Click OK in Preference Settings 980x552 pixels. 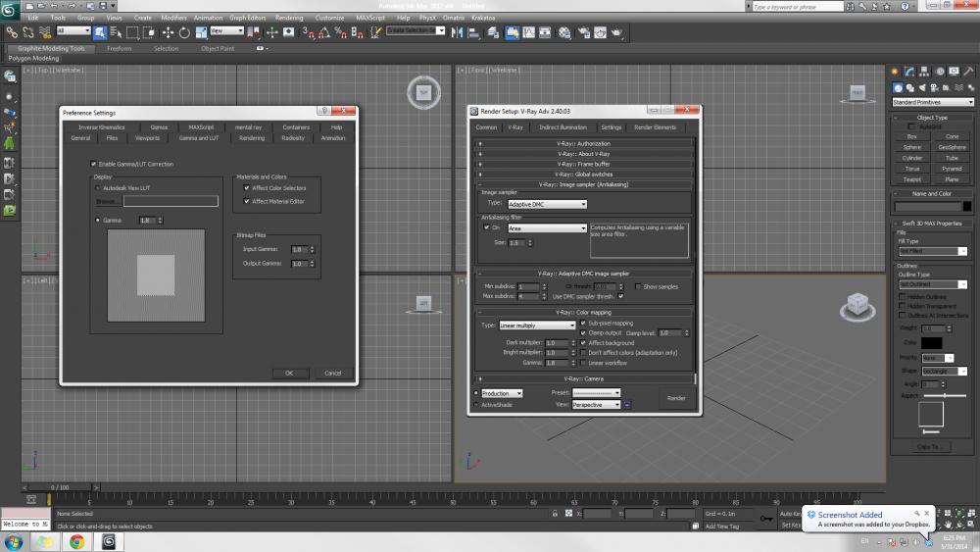289,373
